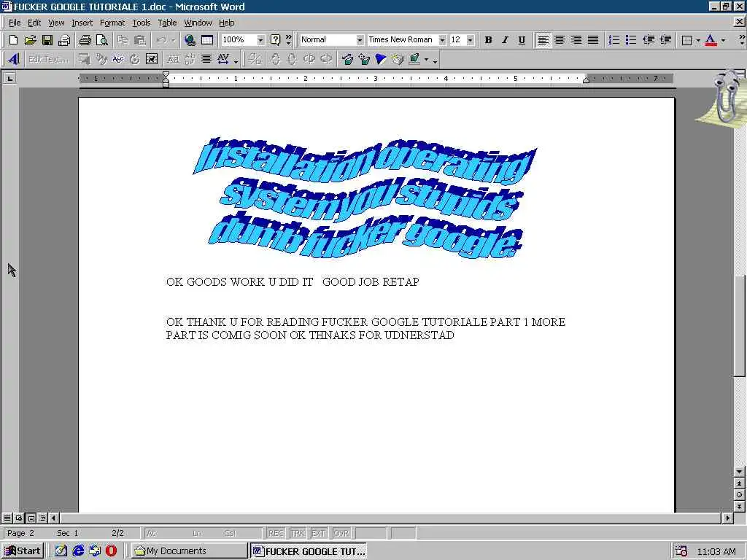Click WordArt Same Letter Heights icon

[173, 59]
